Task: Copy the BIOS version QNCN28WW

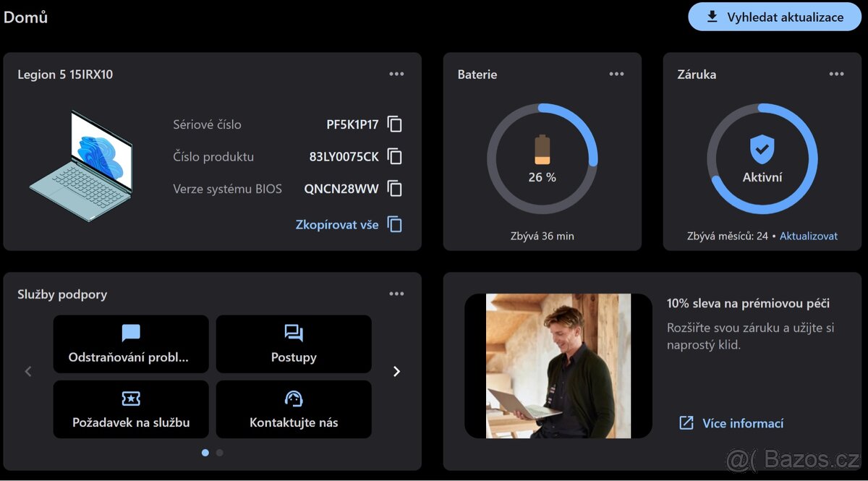Action: tap(394, 189)
